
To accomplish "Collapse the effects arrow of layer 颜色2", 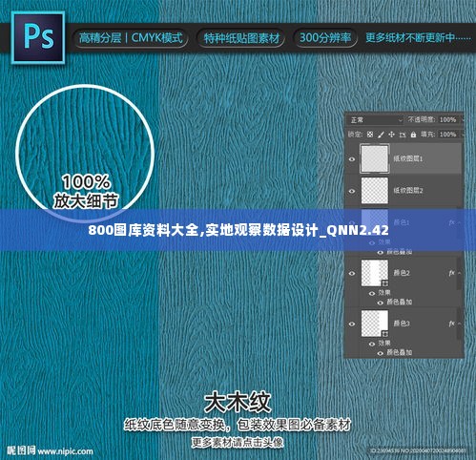I will 459,273.
